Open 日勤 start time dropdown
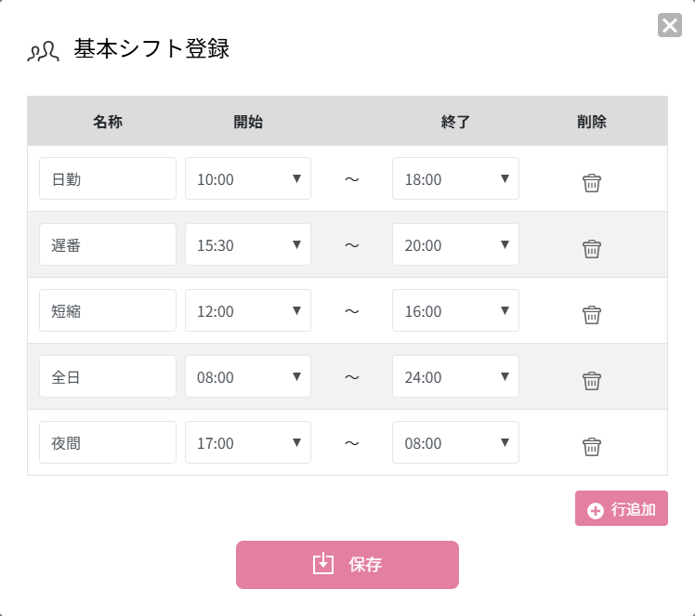Image resolution: width=695 pixels, height=616 pixels. click(x=248, y=178)
